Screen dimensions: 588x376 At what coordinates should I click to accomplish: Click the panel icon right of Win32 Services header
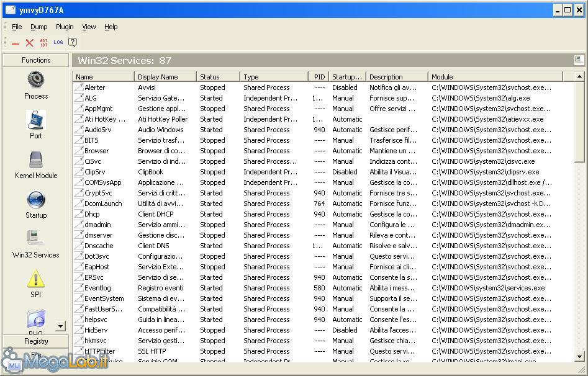pyautogui.click(x=579, y=60)
